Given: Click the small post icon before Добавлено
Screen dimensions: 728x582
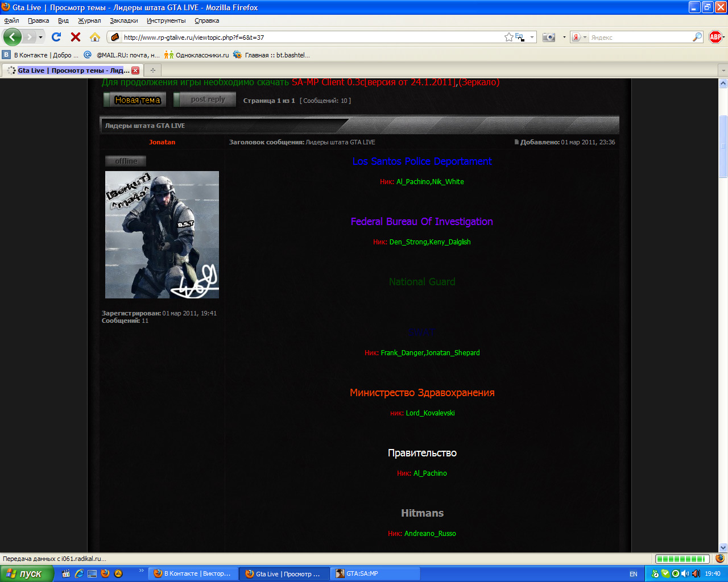Looking at the screenshot, I should 516,142.
